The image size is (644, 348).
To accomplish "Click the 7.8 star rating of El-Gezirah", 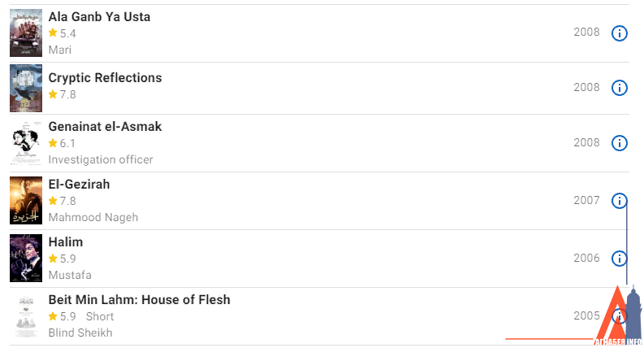I will pos(62,201).
